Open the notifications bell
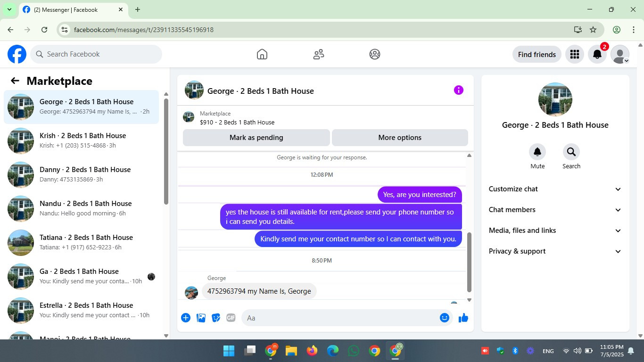Viewport: 644px width, 362px height. [597, 54]
